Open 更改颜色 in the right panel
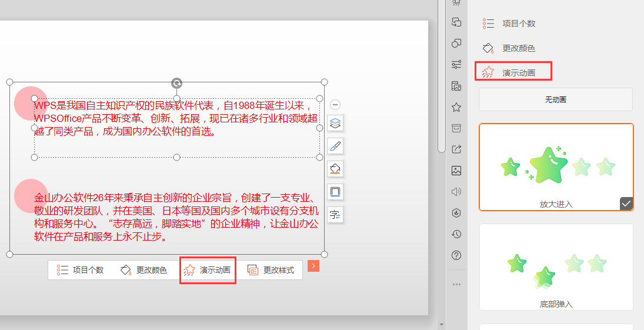Screen dimensions: 644x330 click(x=510, y=48)
